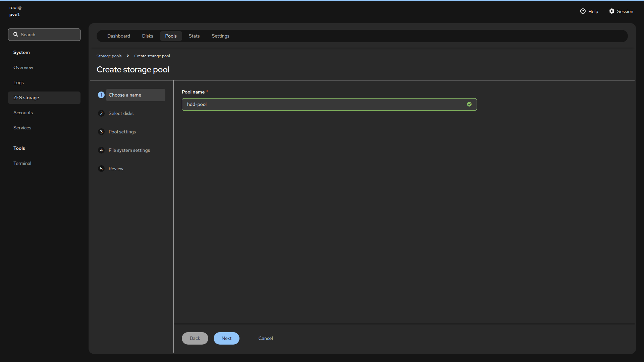The height and width of the screenshot is (362, 644).
Task: Switch to the Disks tab
Action: 147,36
